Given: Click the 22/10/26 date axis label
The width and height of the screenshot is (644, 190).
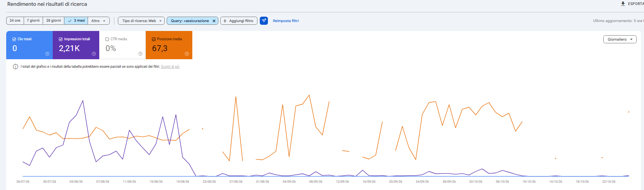Looking at the screenshot, I should pos(609,181).
